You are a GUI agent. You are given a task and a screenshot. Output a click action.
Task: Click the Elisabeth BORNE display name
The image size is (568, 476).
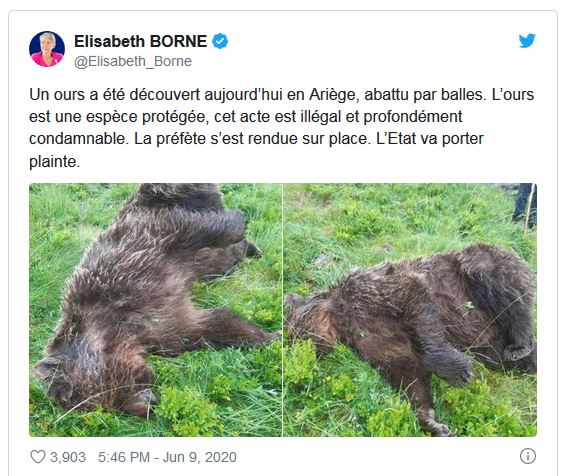pyautogui.click(x=141, y=41)
